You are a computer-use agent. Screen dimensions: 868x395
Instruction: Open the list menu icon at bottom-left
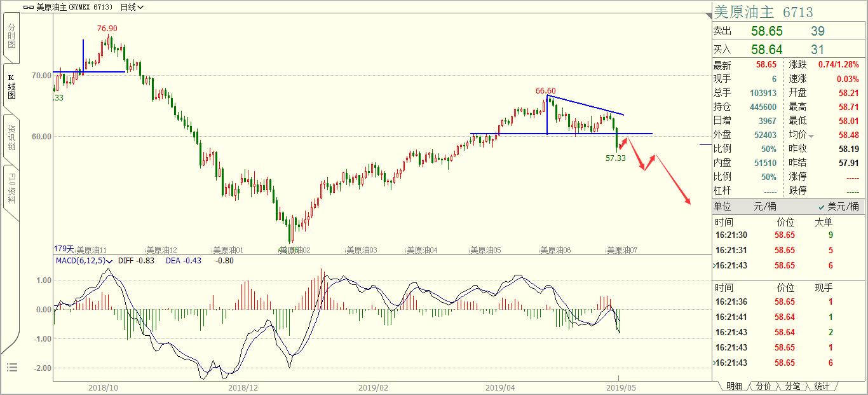coord(11,367)
